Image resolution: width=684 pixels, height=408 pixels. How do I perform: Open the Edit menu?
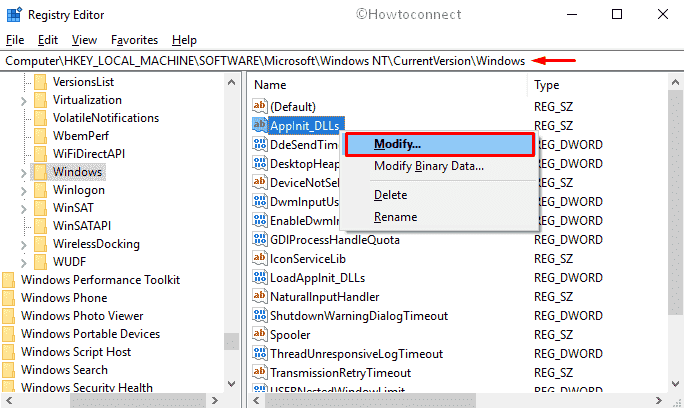[x=48, y=40]
